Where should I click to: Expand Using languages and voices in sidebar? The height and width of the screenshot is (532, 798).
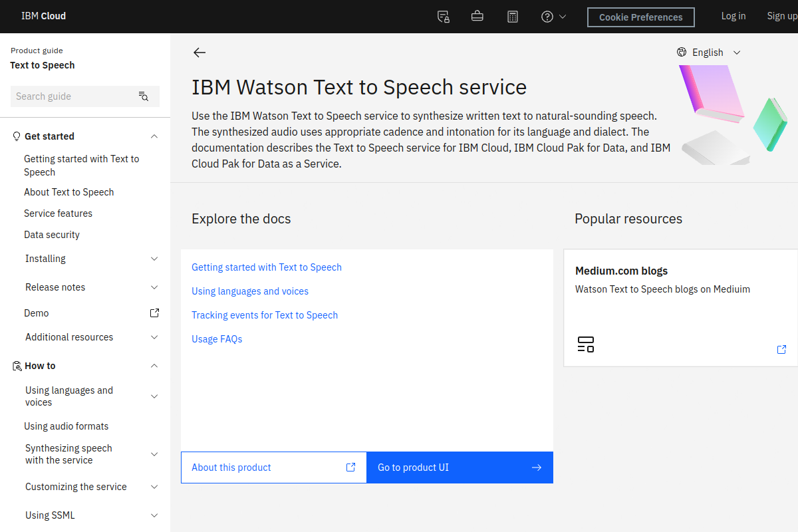pyautogui.click(x=154, y=396)
